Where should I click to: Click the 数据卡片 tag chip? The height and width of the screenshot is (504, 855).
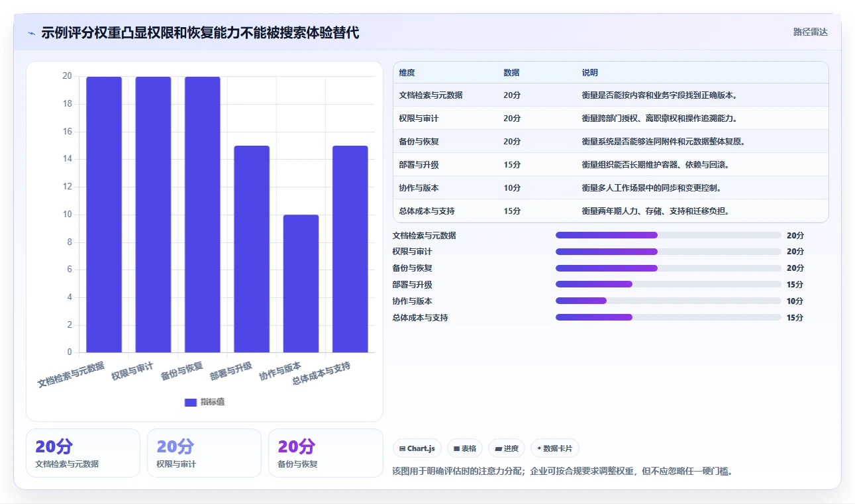[555, 448]
